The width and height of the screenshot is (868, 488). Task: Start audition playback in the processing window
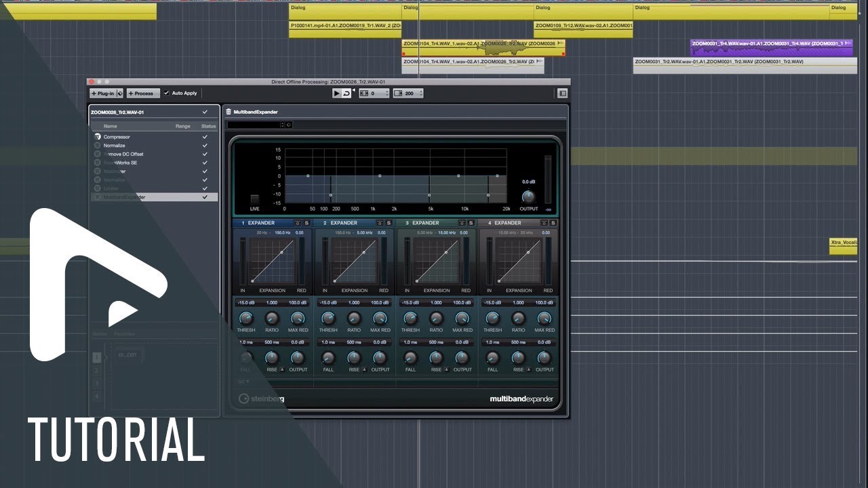(x=337, y=94)
